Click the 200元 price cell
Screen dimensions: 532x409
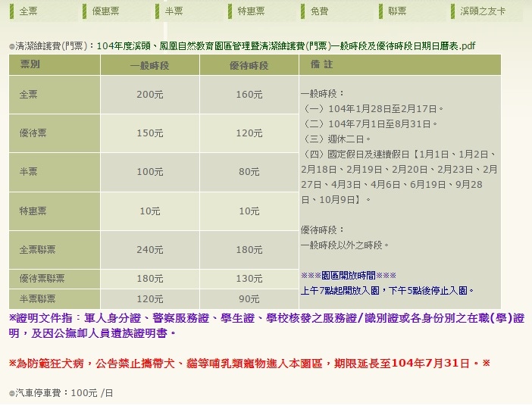149,94
